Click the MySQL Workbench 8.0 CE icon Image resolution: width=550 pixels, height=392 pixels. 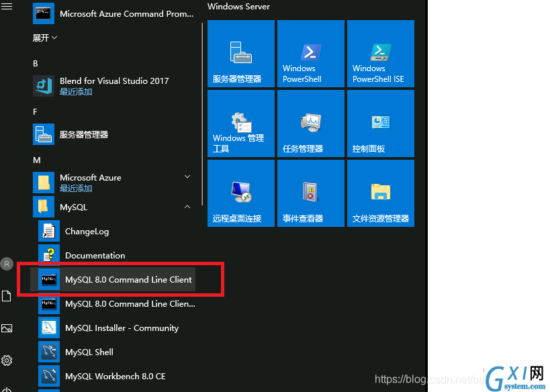point(49,376)
